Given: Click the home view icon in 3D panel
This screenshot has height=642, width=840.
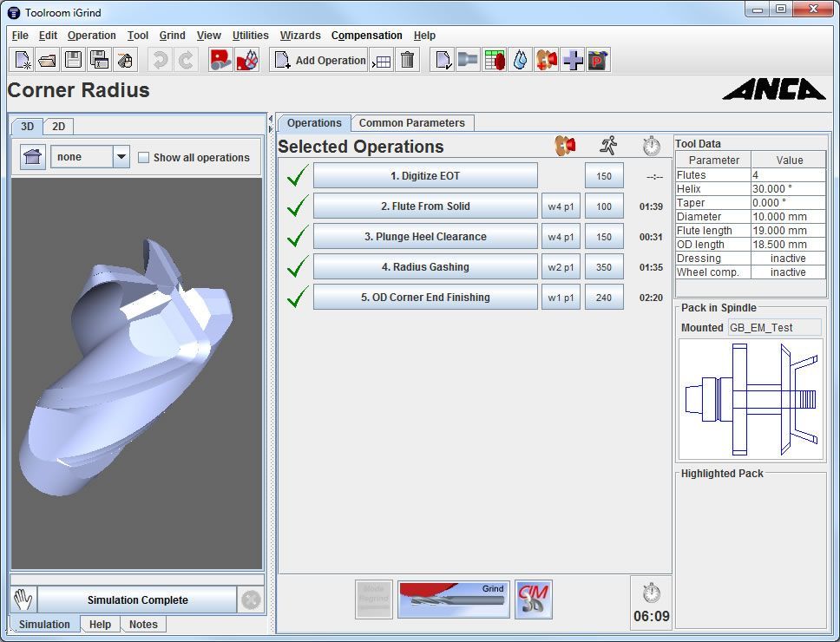Looking at the screenshot, I should pyautogui.click(x=33, y=157).
